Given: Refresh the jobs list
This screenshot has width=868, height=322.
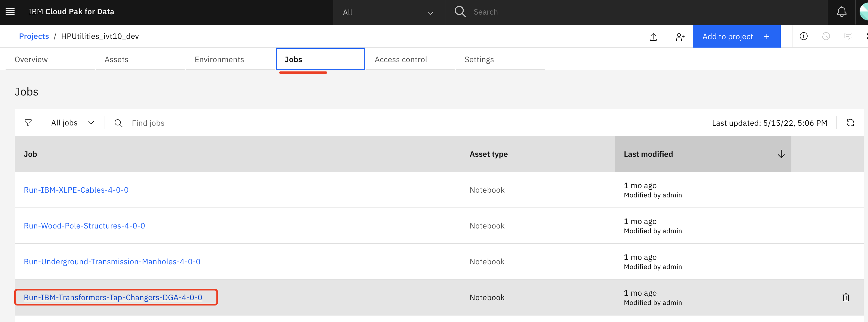Looking at the screenshot, I should point(850,123).
